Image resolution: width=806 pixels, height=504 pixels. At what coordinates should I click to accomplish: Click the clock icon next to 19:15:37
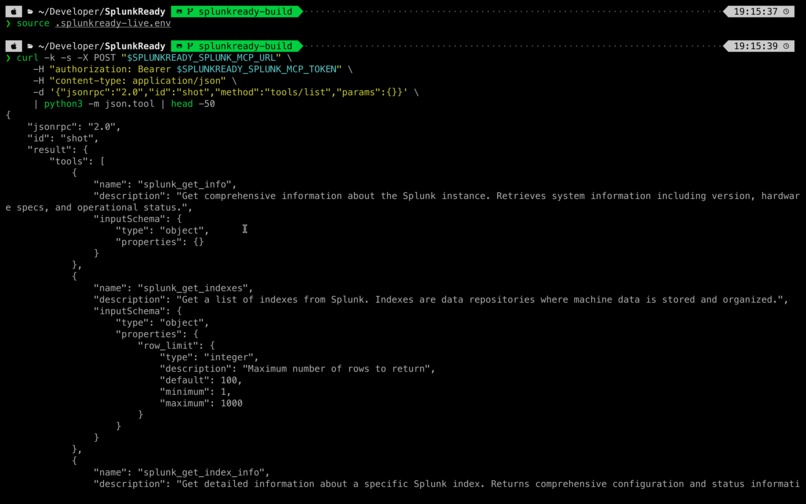[786, 11]
